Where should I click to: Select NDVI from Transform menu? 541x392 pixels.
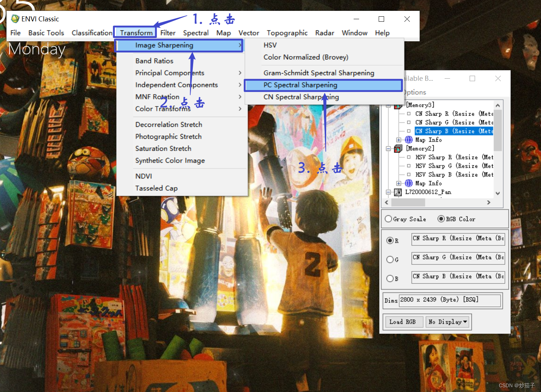click(x=143, y=176)
